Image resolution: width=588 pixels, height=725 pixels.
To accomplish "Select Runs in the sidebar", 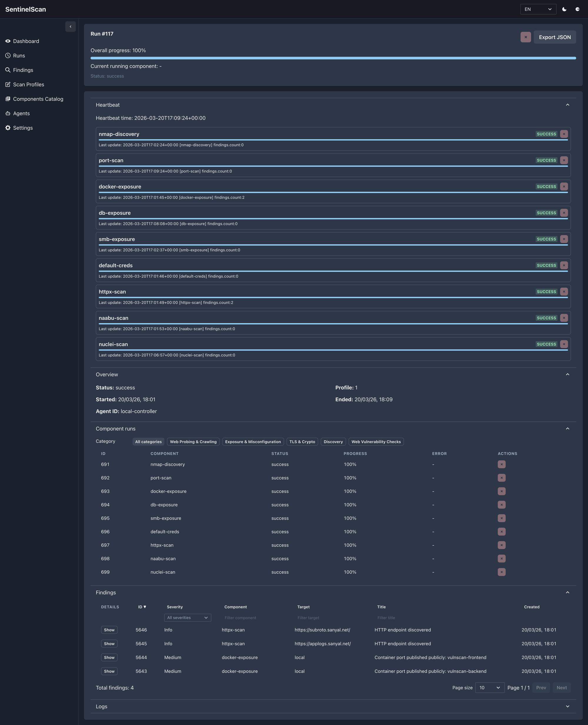I will coord(19,55).
